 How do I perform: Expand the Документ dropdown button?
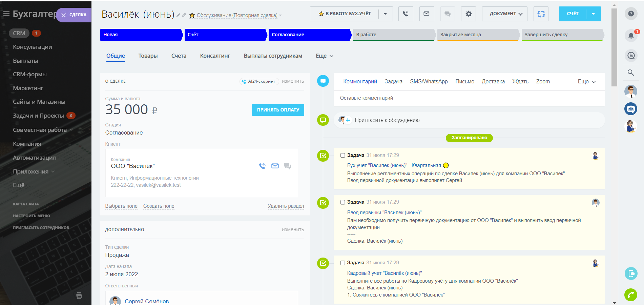coord(505,14)
